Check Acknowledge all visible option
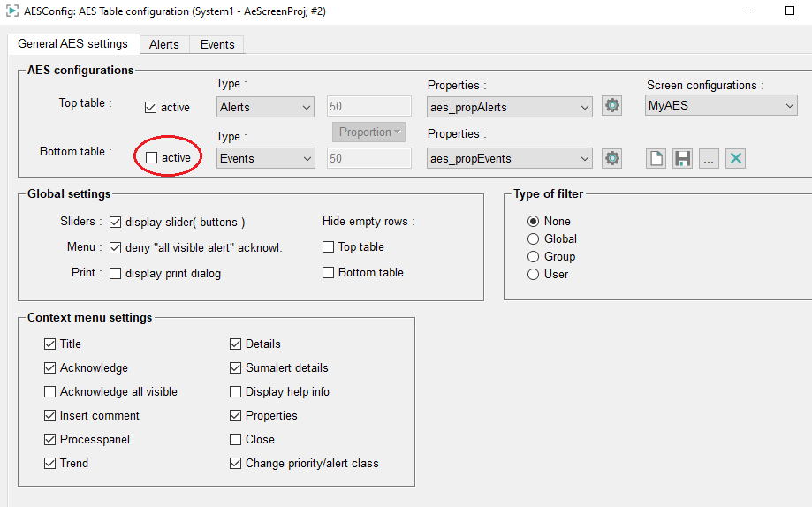The width and height of the screenshot is (812, 507). [49, 391]
